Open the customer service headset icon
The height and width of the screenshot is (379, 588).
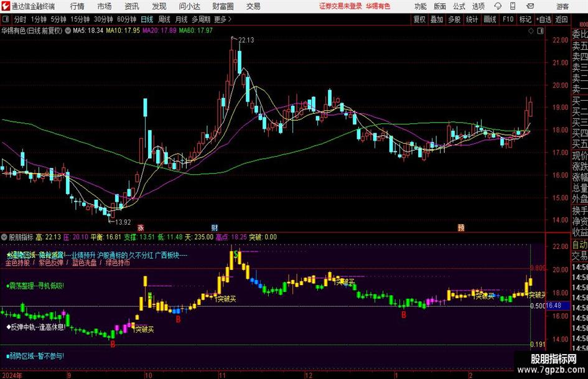coord(498,6)
